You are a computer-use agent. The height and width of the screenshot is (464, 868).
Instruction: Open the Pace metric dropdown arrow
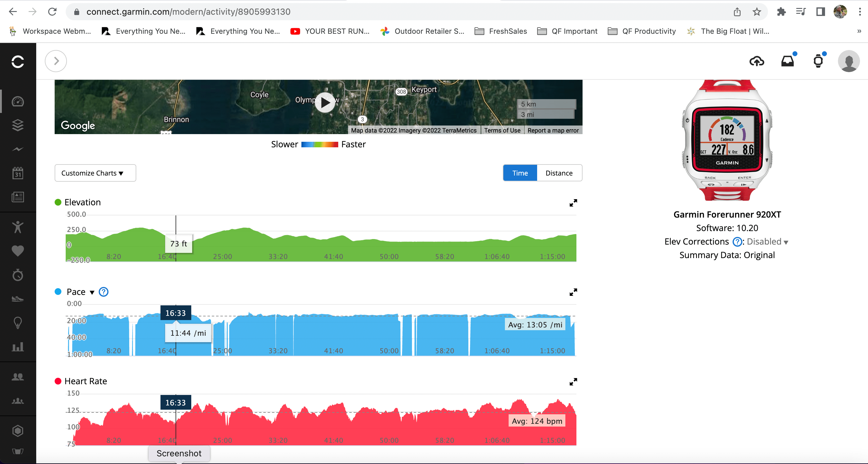point(92,292)
